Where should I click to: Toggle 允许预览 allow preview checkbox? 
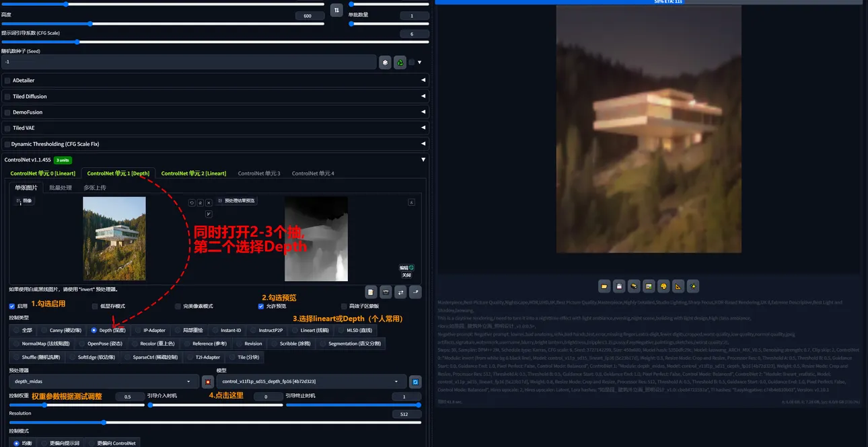coord(260,306)
